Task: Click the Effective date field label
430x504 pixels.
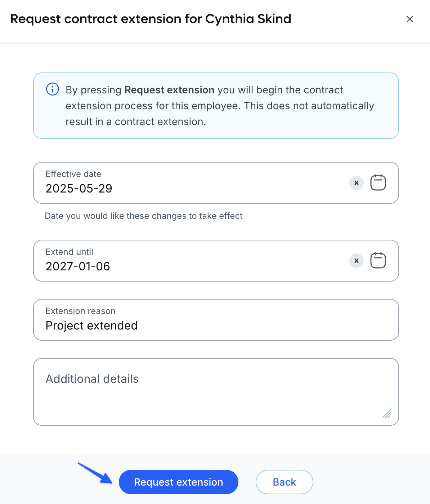Action: click(x=73, y=174)
